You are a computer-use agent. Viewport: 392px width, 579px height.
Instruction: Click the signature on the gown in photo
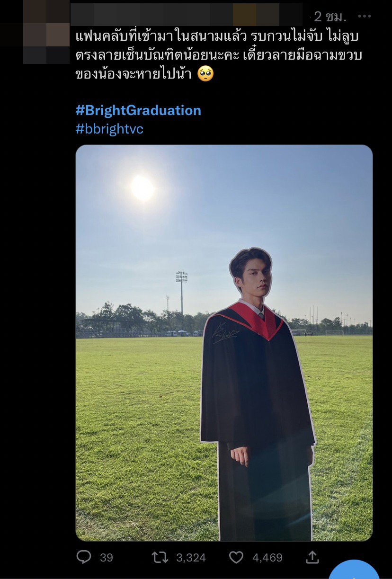[x=225, y=334]
